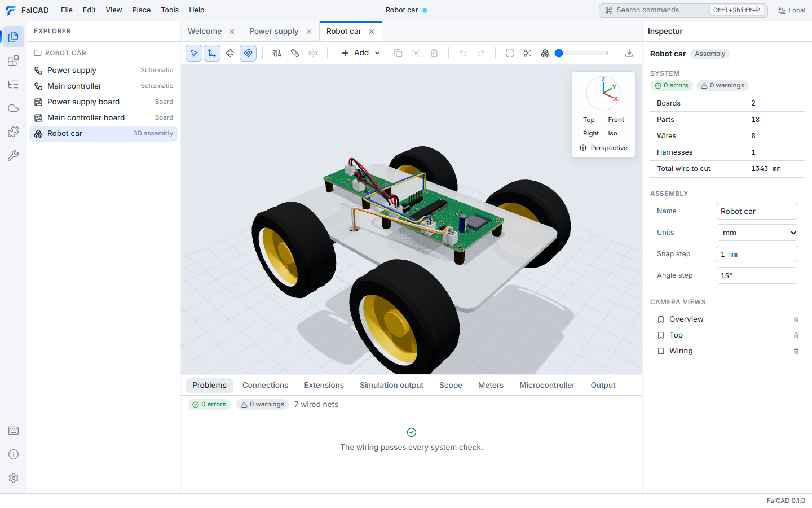Switch camera to Front view
The image size is (812, 508).
(x=616, y=120)
